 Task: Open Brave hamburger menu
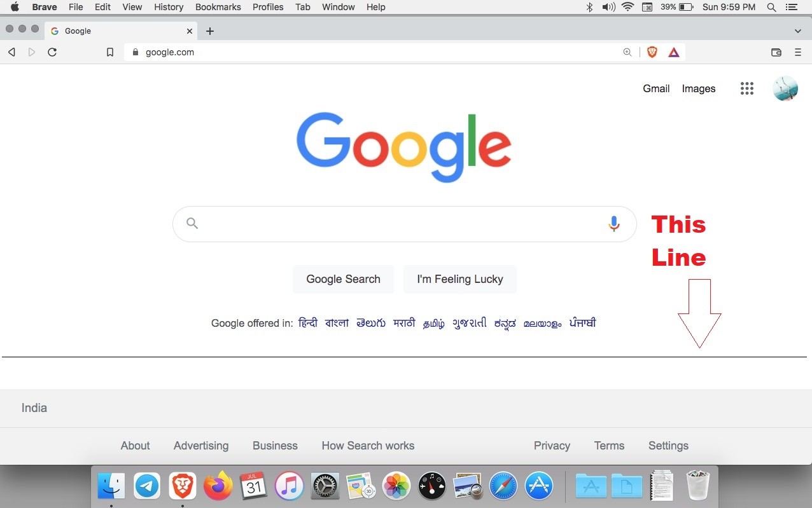798,52
